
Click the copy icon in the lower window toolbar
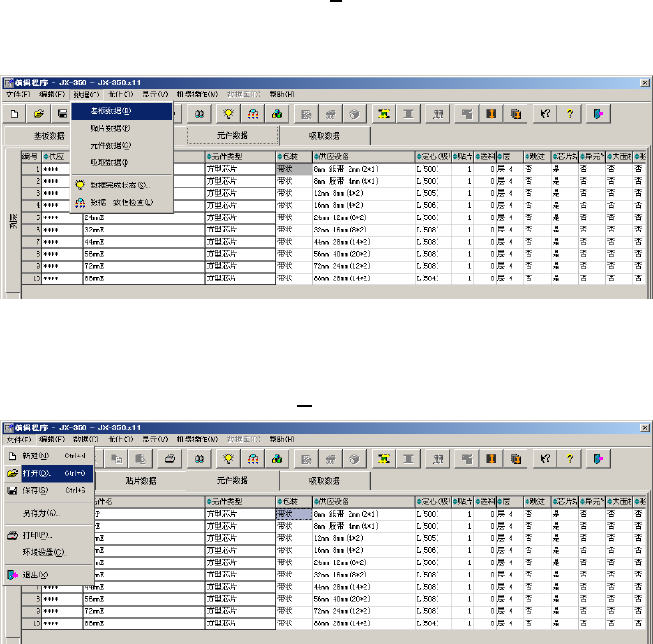click(119, 457)
